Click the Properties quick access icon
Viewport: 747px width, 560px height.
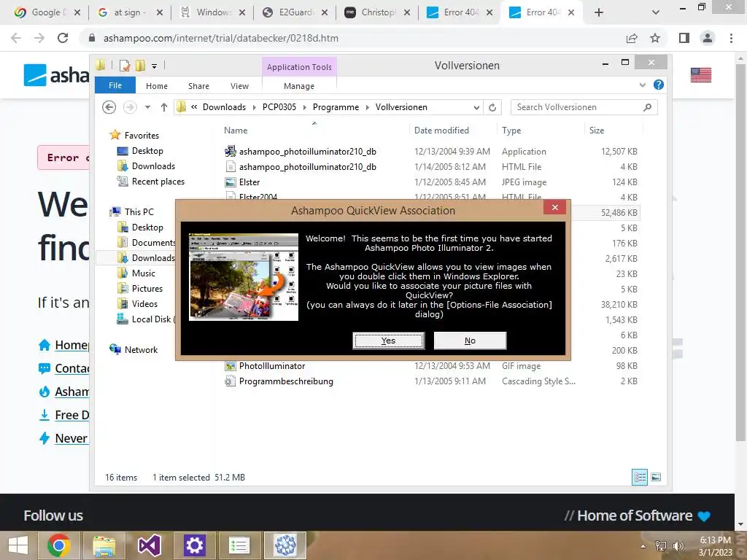point(125,66)
